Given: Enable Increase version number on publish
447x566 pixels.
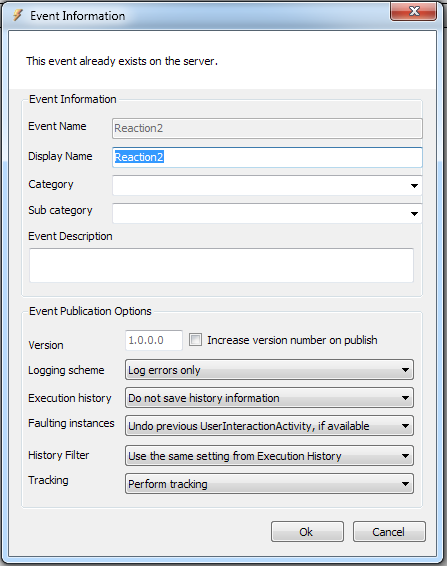Looking at the screenshot, I should 195,340.
